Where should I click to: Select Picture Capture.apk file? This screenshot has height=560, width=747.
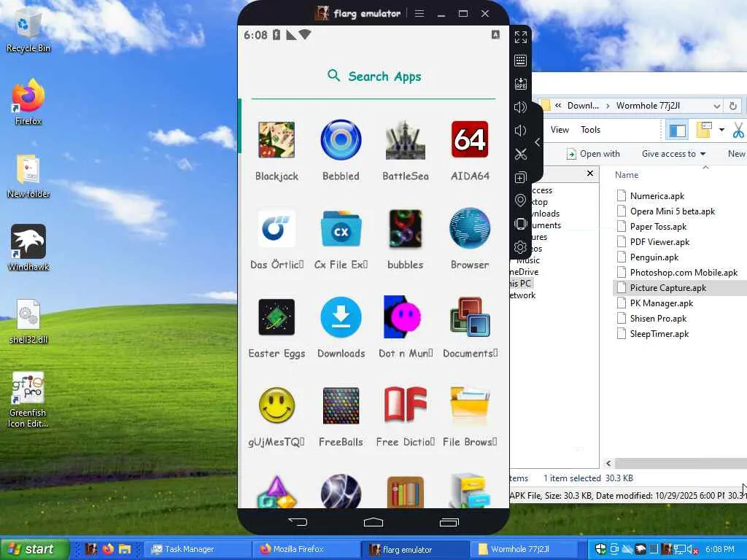pyautogui.click(x=668, y=287)
